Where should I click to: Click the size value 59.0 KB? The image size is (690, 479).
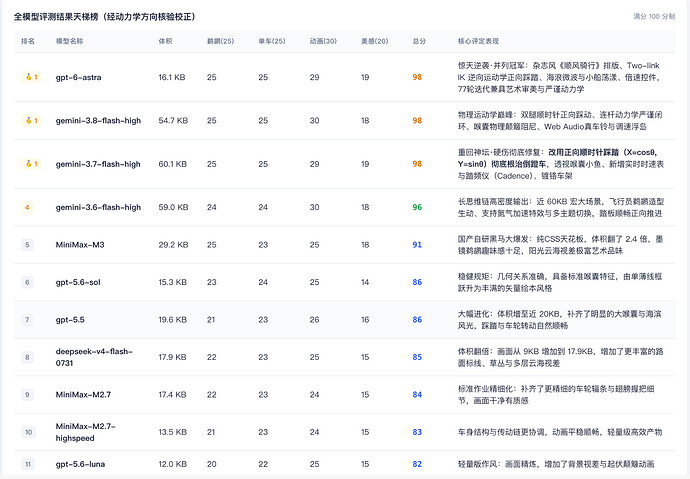pos(173,207)
